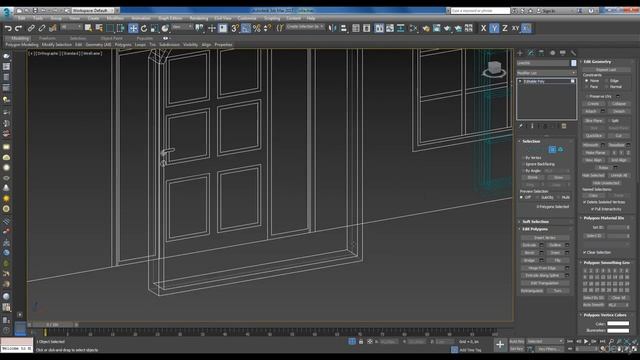The width and height of the screenshot is (640, 360).
Task: Open the Create Selection Set dropdown
Action: (305, 27)
